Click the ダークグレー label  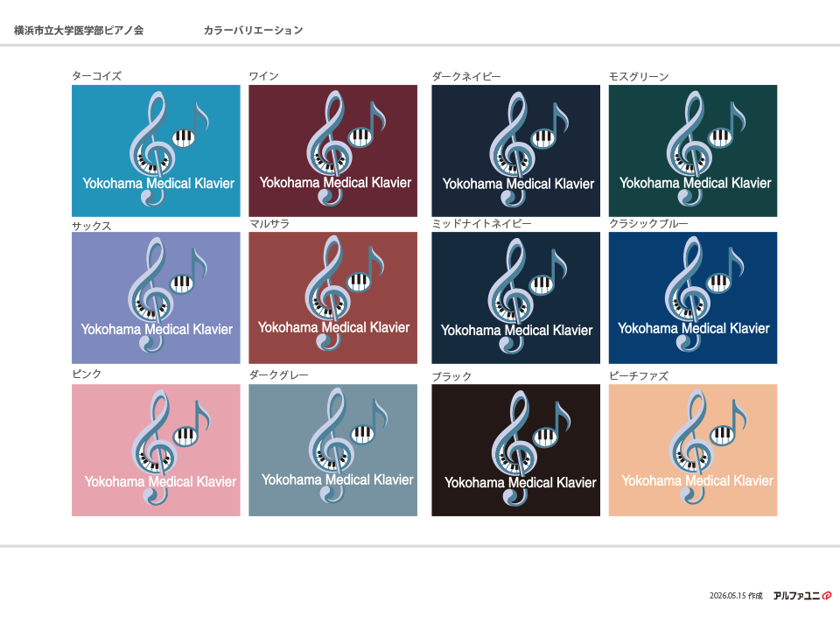pyautogui.click(x=279, y=375)
